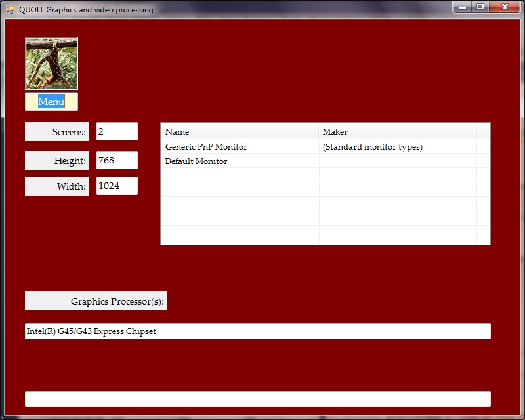
Task: Sort by the Name column header
Action: (x=240, y=131)
